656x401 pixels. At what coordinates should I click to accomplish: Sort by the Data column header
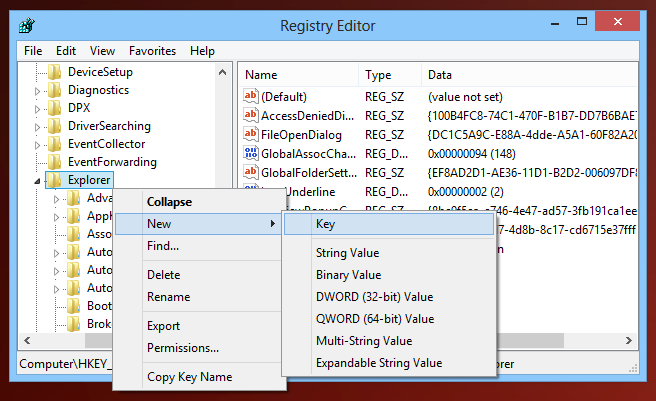coord(529,75)
